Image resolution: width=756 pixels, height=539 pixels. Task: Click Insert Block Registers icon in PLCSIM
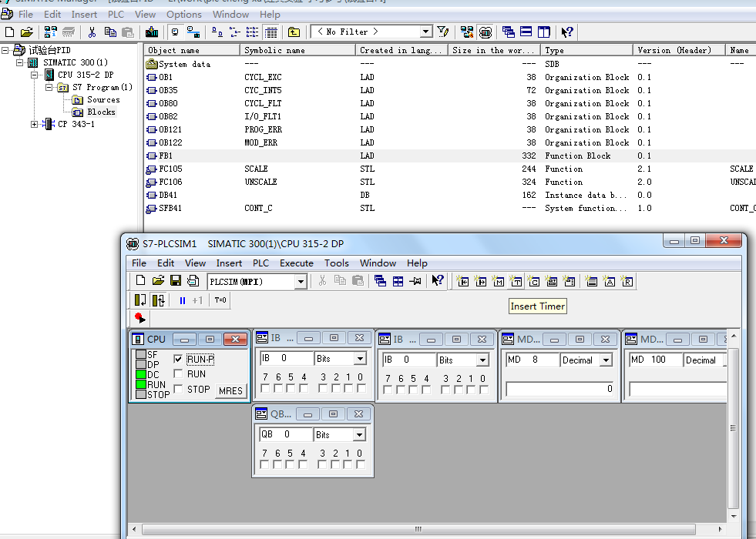coord(627,281)
